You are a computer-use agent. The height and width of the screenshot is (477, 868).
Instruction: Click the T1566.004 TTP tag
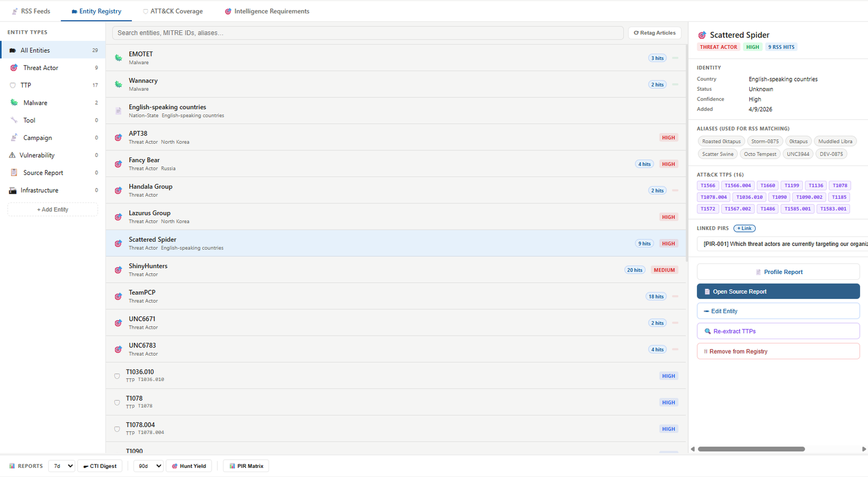click(x=738, y=186)
